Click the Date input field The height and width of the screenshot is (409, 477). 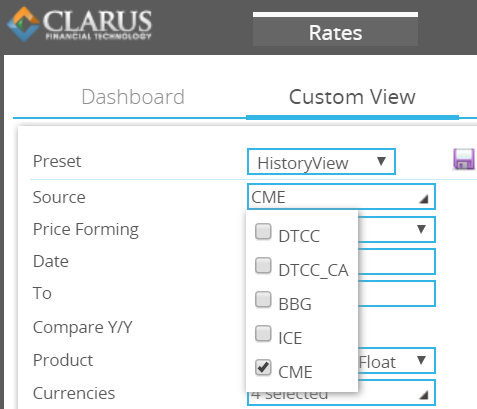point(397,262)
